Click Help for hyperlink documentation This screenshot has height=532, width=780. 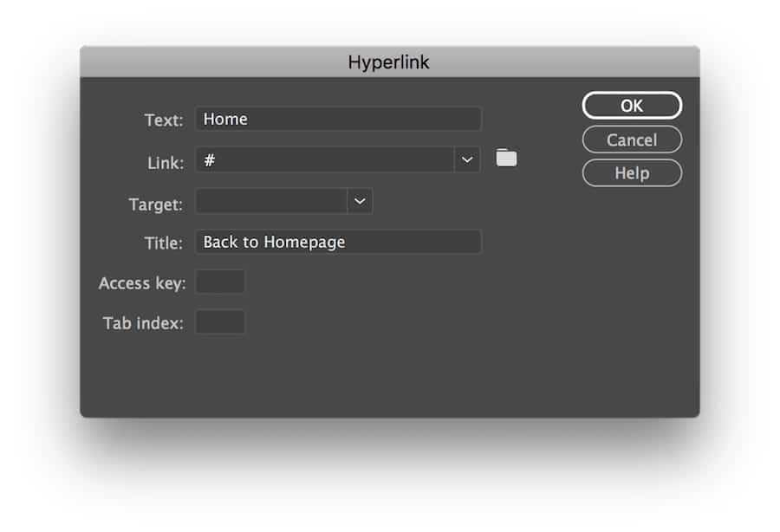632,172
